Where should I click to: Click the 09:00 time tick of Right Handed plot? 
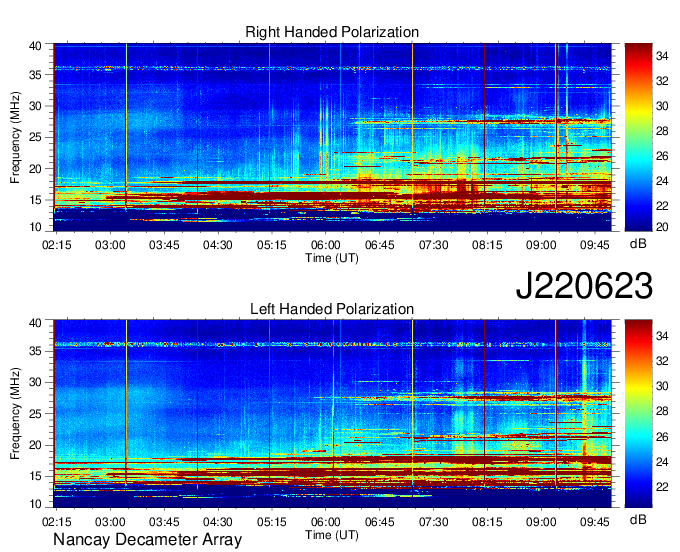[541, 245]
